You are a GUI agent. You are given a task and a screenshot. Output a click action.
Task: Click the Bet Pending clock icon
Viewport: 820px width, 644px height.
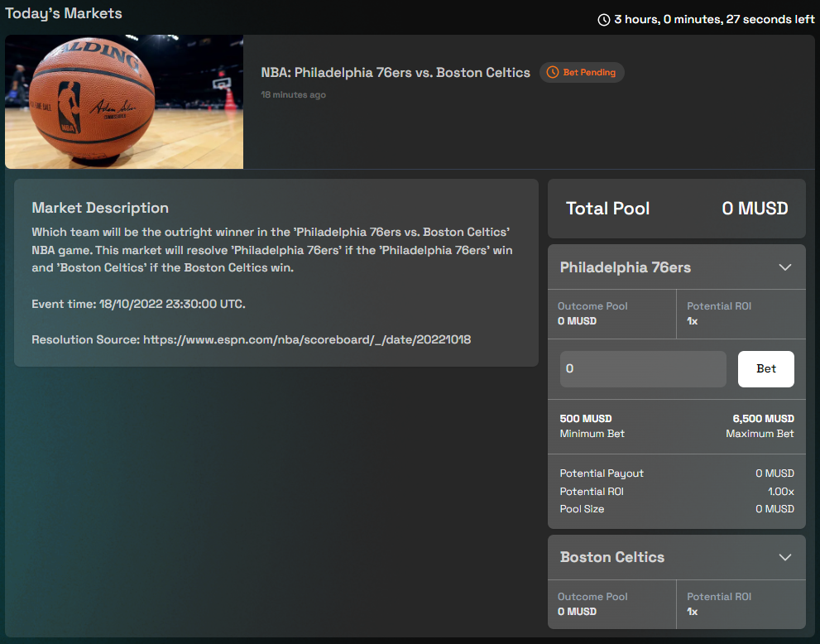pyautogui.click(x=553, y=72)
